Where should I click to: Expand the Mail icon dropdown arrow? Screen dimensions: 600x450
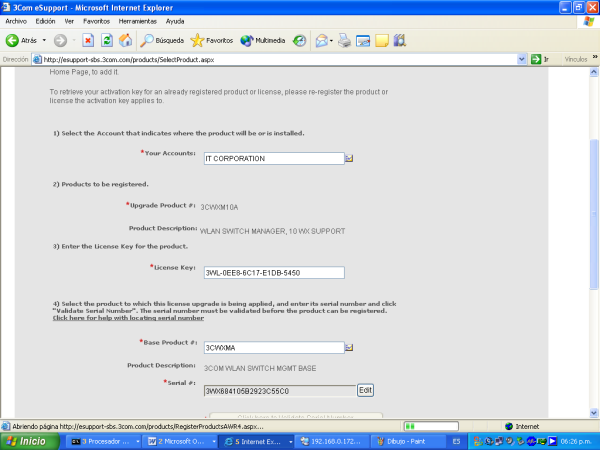331,40
